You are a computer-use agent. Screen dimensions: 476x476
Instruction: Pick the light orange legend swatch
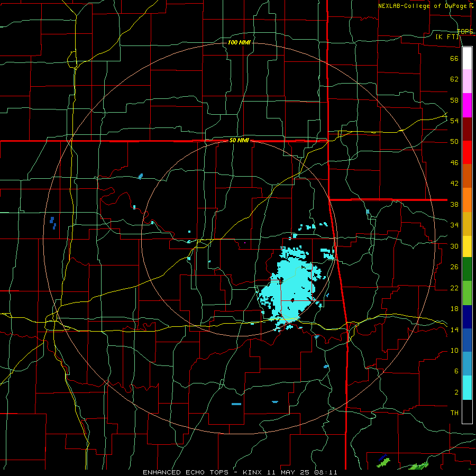click(x=467, y=200)
